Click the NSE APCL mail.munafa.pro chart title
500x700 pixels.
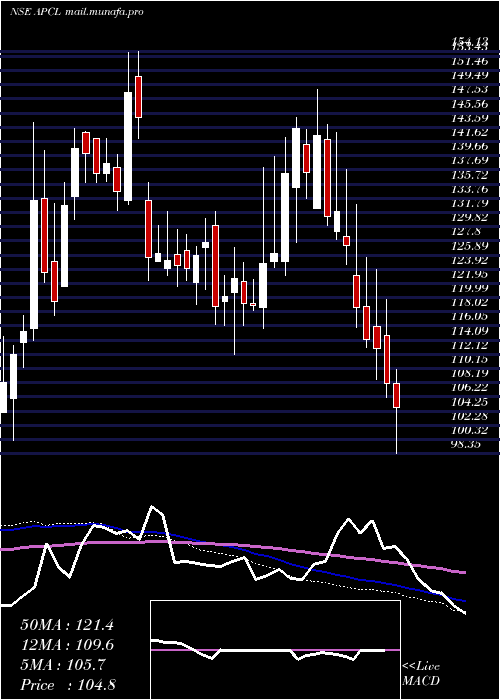[77, 12]
